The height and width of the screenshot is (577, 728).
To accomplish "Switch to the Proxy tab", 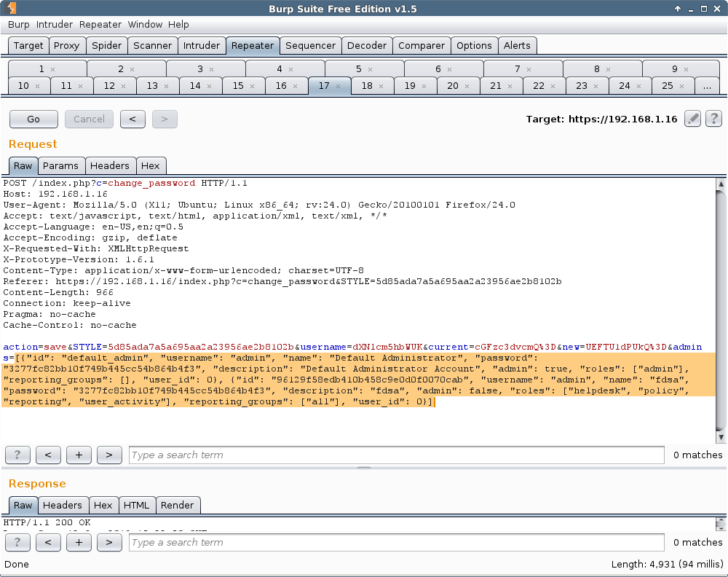I will pos(66,45).
